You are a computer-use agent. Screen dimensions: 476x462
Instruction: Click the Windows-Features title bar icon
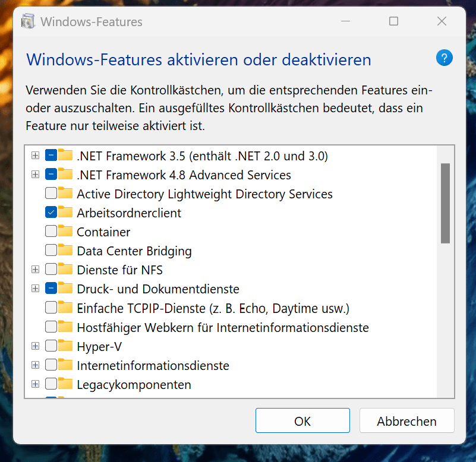(x=28, y=22)
